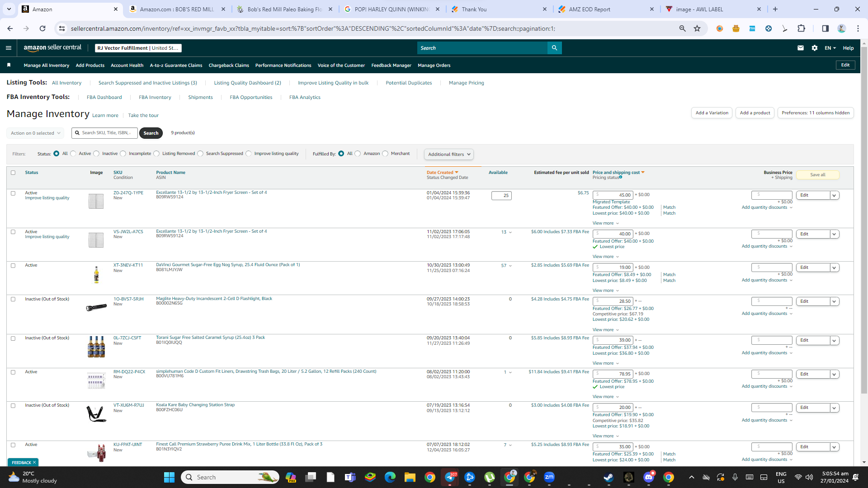Click the Save all button

click(817, 175)
